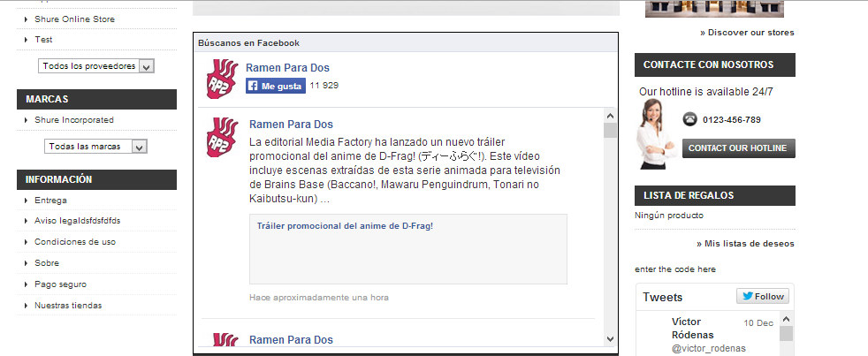This screenshot has width=868, height=356.
Task: Click the stores photo above Discover our stores
Action: [x=714, y=8]
